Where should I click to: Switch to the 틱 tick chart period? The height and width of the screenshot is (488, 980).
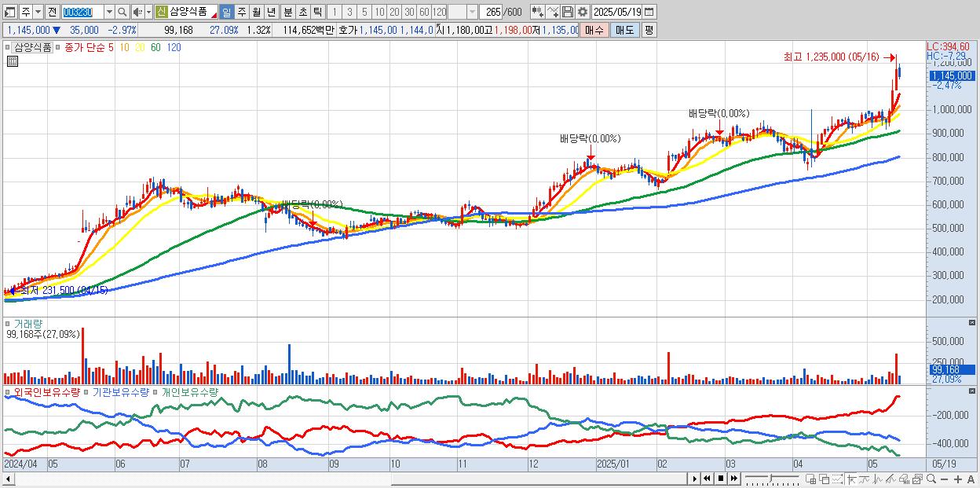tap(317, 12)
